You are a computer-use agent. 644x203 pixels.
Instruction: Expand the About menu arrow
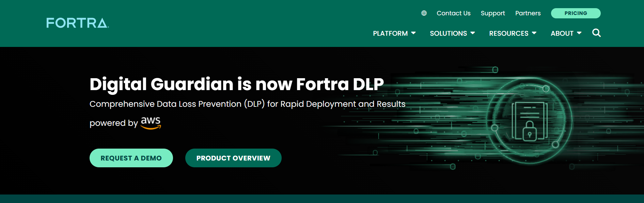pos(579,33)
